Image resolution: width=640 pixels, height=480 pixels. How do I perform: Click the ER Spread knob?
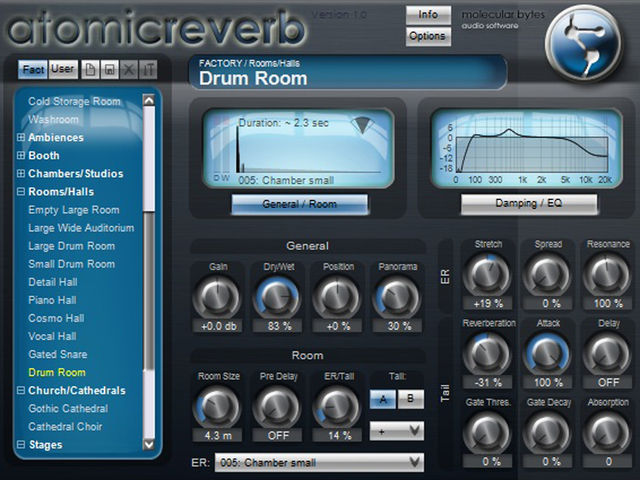[547, 275]
